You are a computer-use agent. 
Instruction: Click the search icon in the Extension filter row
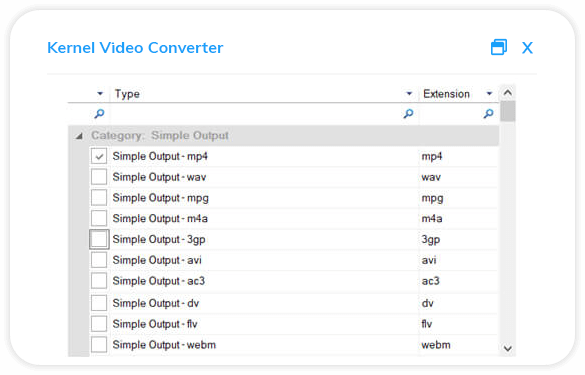click(x=488, y=113)
